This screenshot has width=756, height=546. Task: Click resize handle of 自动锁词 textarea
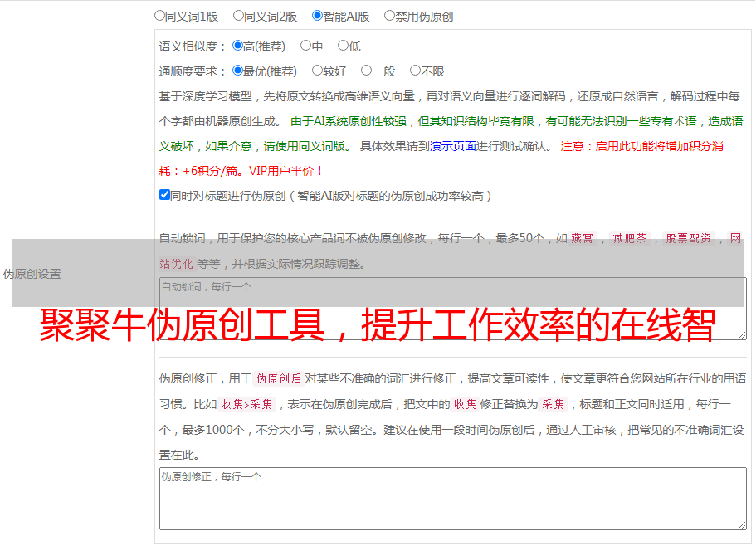(742, 335)
